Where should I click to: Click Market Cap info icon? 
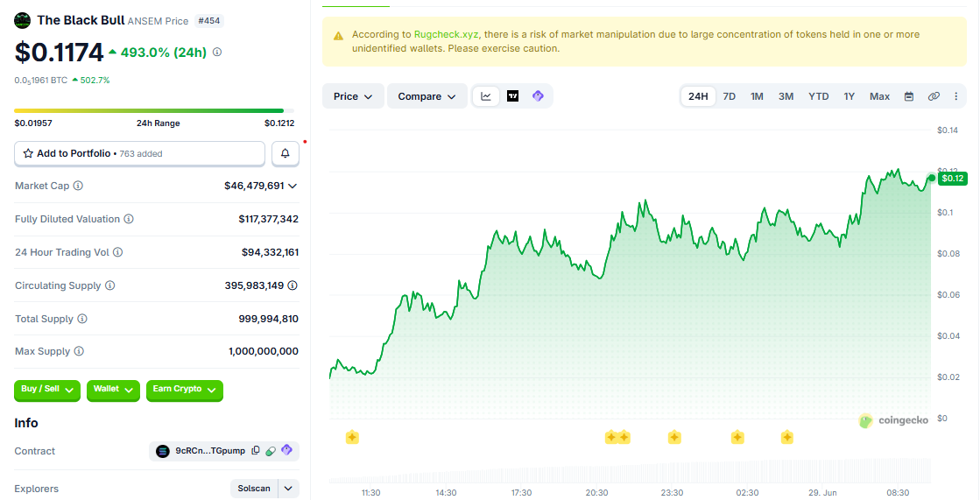(x=78, y=186)
